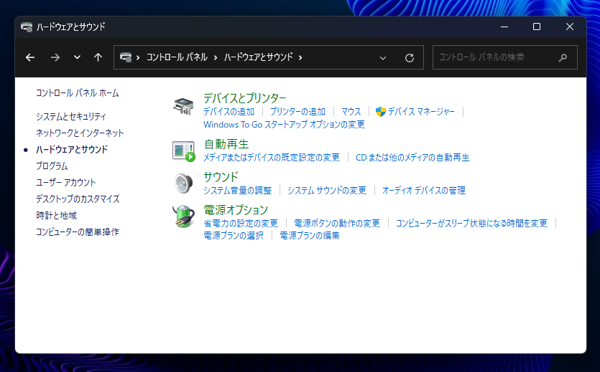Screen dimensions: 600x372
Task: Refresh the view with the reload icon
Action: point(409,58)
